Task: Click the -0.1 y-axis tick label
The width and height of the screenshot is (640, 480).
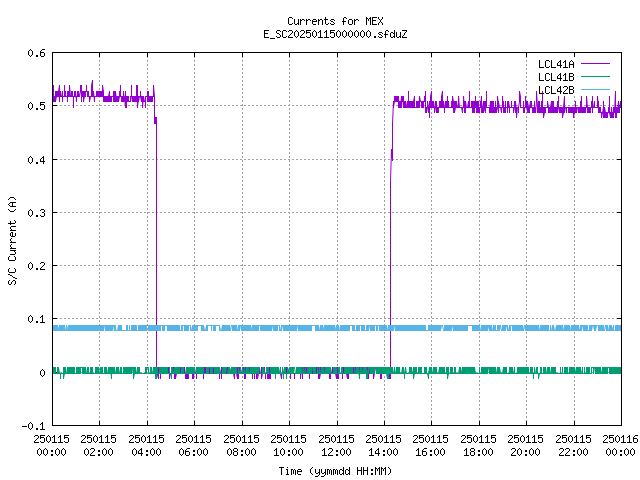Action: 33,426
